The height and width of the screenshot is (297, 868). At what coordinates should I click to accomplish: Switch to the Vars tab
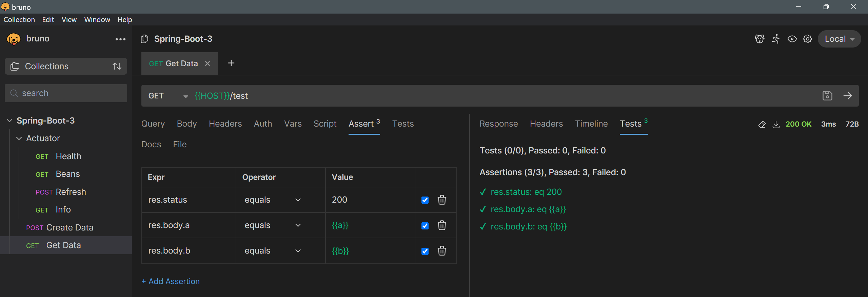[x=293, y=124]
